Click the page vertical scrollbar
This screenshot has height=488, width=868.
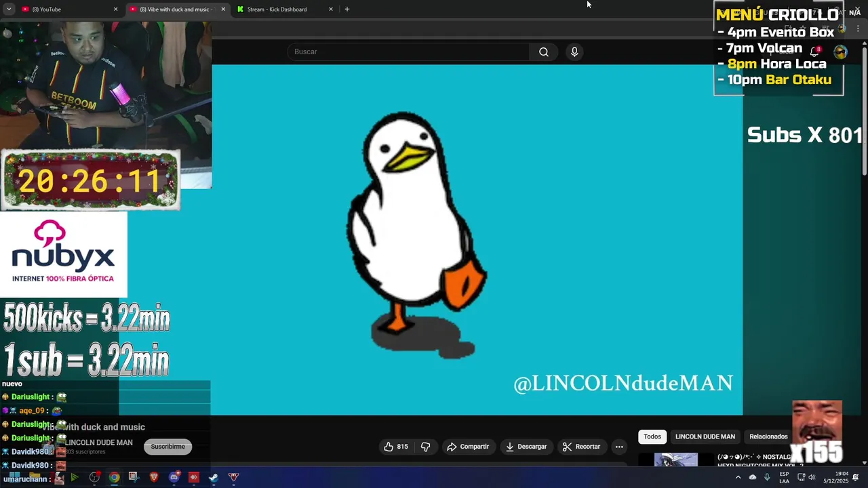tap(864, 112)
